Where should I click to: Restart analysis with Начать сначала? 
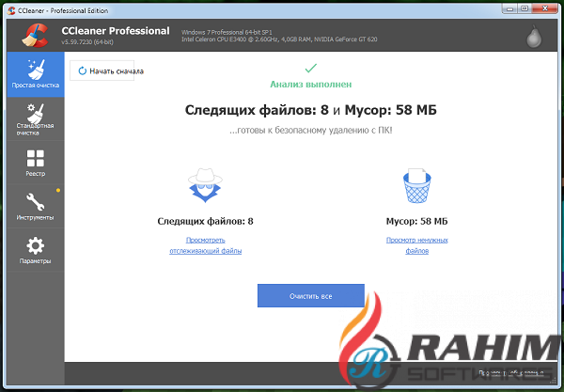click(102, 71)
